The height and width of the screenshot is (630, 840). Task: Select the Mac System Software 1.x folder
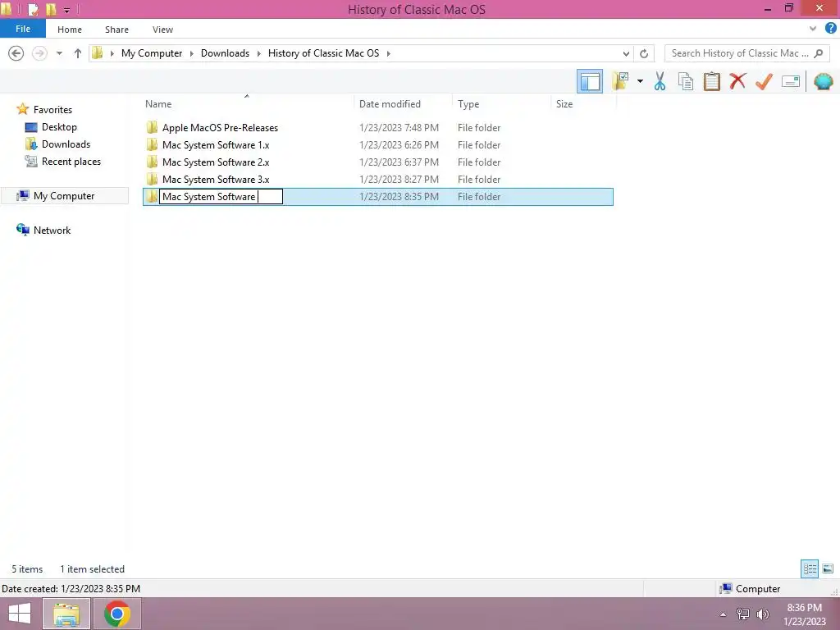[x=216, y=144]
